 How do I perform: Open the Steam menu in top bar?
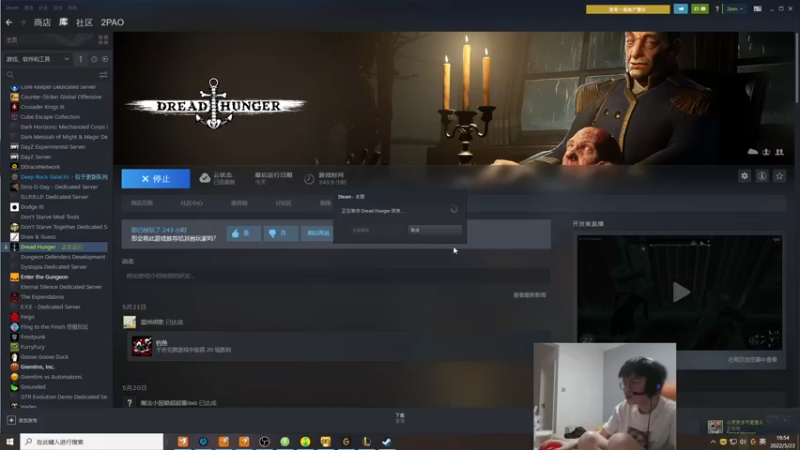pyautogui.click(x=12, y=8)
